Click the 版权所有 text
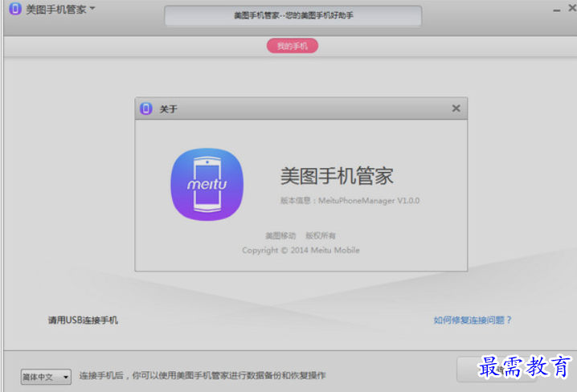Image resolution: width=577 pixels, height=392 pixels. 321,235
